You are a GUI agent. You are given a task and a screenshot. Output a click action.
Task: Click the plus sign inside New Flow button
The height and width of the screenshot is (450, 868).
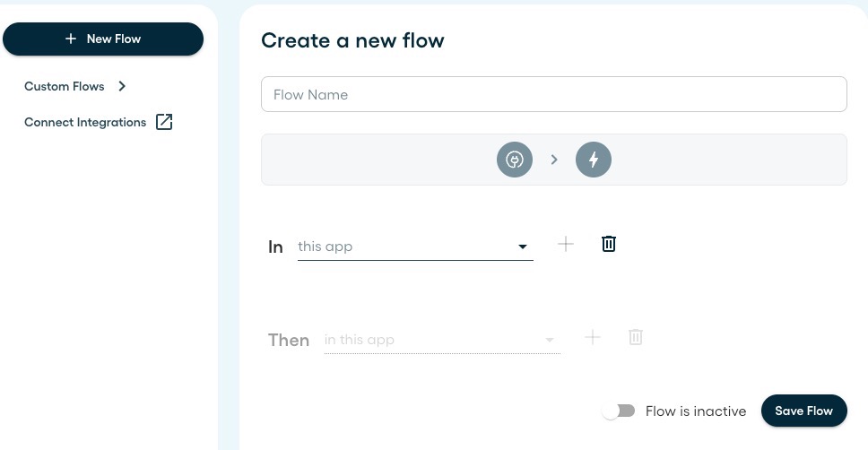click(x=71, y=39)
